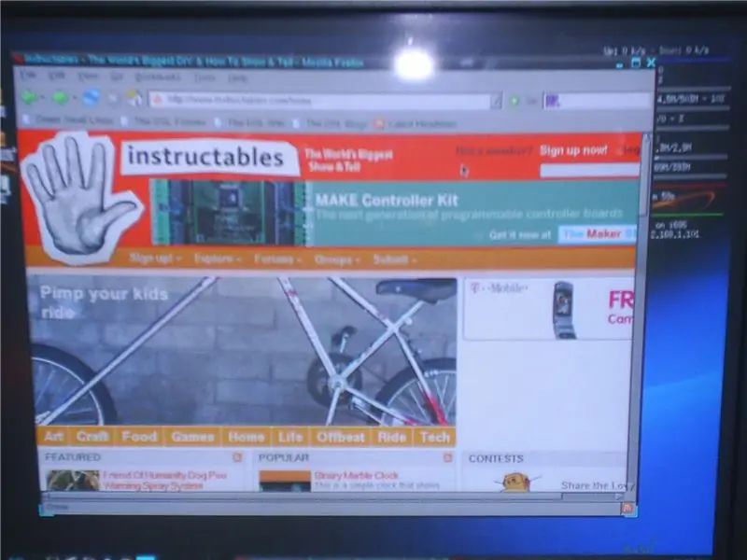The image size is (747, 560).
Task: Select the Life category tab
Action: pyautogui.click(x=290, y=437)
